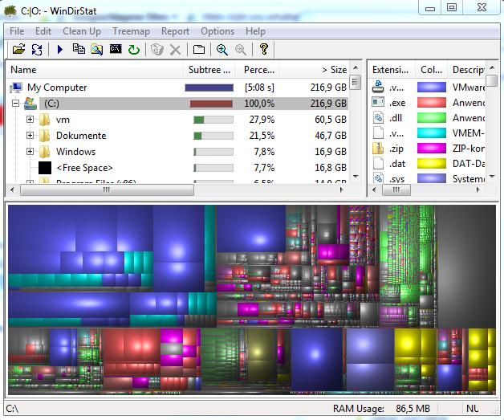Click the Open folder toolbar icon
Viewport: 504px width, 420px height.
(x=19, y=50)
